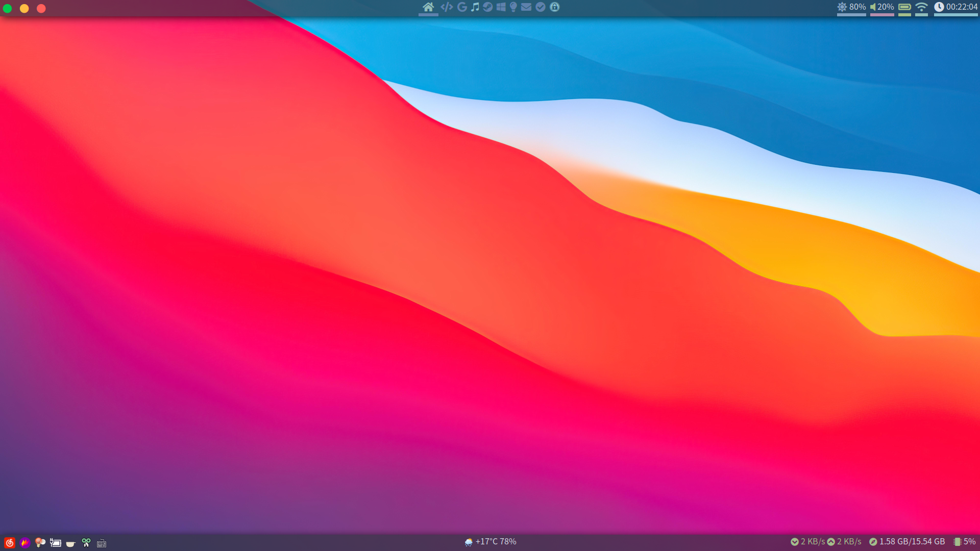980x551 pixels.
Task: Toggle the Redshift lightbulb tray icon
Action: click(40, 543)
